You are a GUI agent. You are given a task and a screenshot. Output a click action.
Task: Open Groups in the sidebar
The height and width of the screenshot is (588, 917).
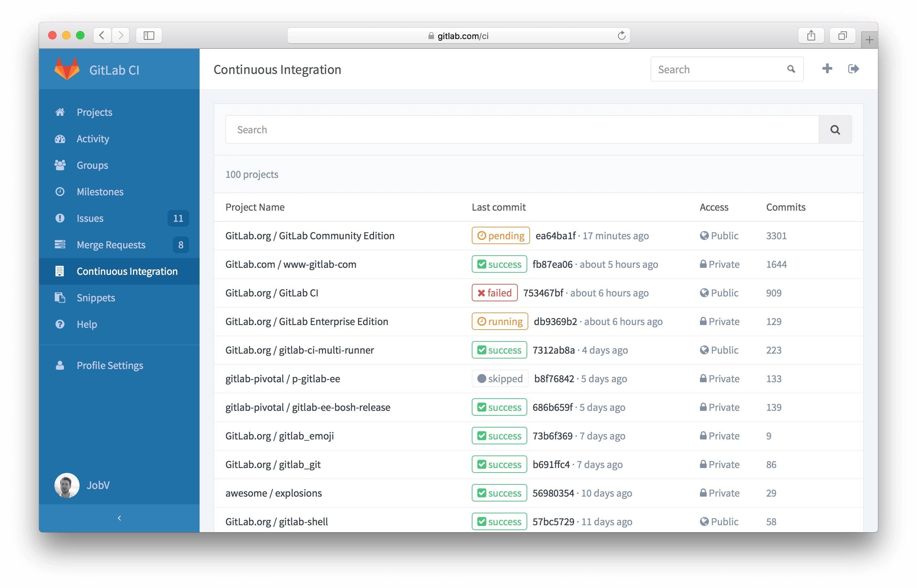pos(119,165)
